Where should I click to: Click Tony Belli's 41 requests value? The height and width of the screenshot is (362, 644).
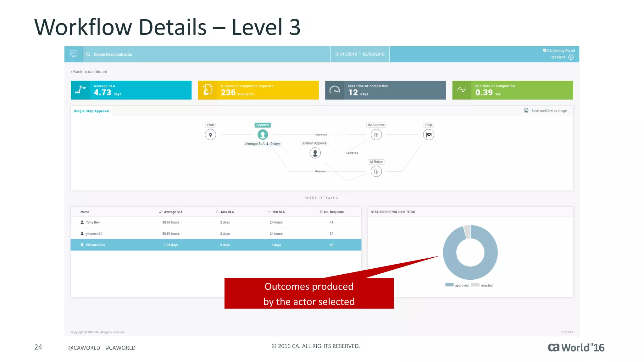coord(331,222)
